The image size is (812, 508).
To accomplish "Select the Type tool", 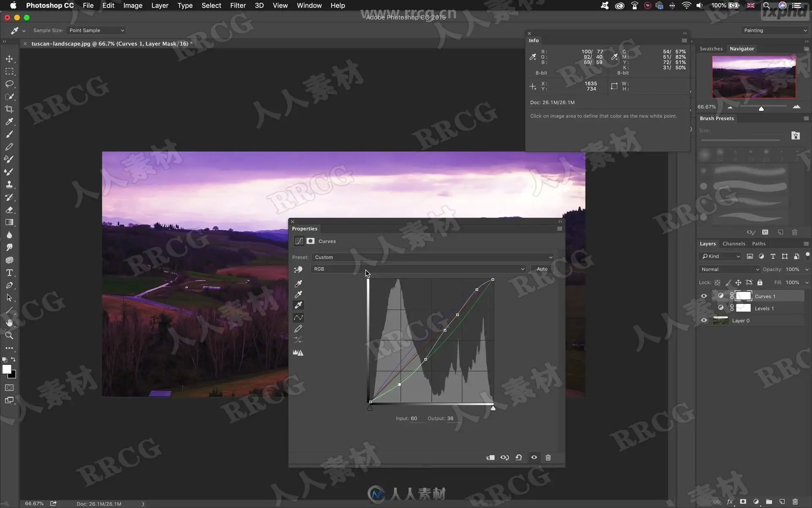I will (9, 273).
